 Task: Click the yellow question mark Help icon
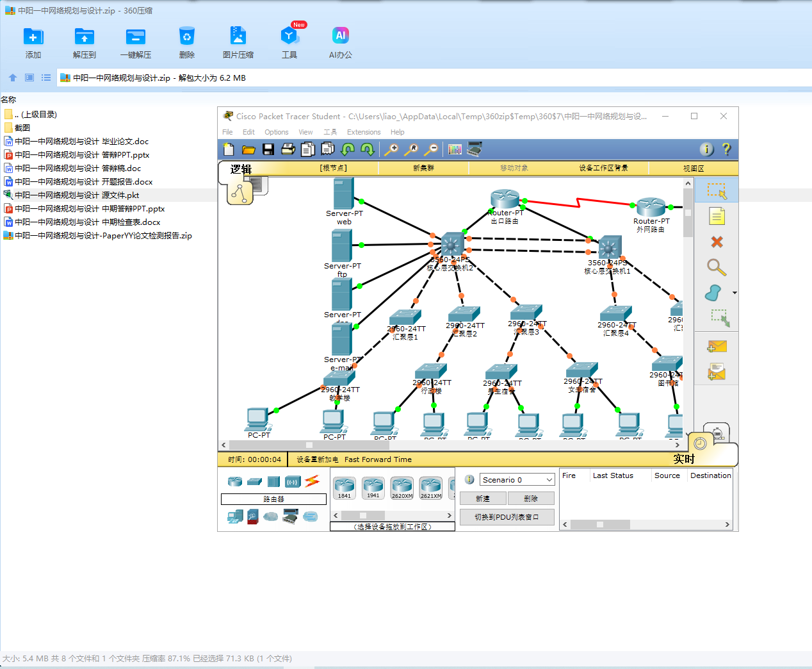[726, 149]
